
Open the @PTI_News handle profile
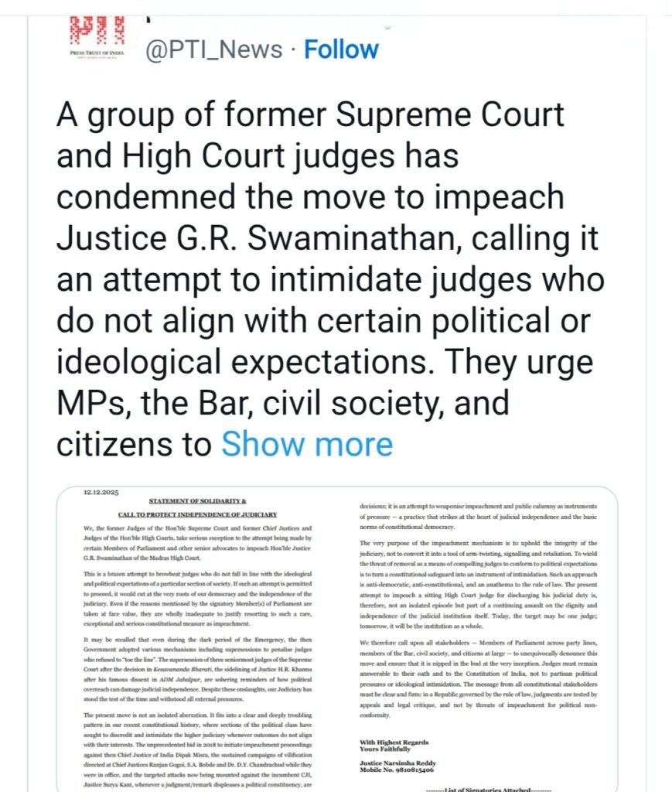(214, 49)
